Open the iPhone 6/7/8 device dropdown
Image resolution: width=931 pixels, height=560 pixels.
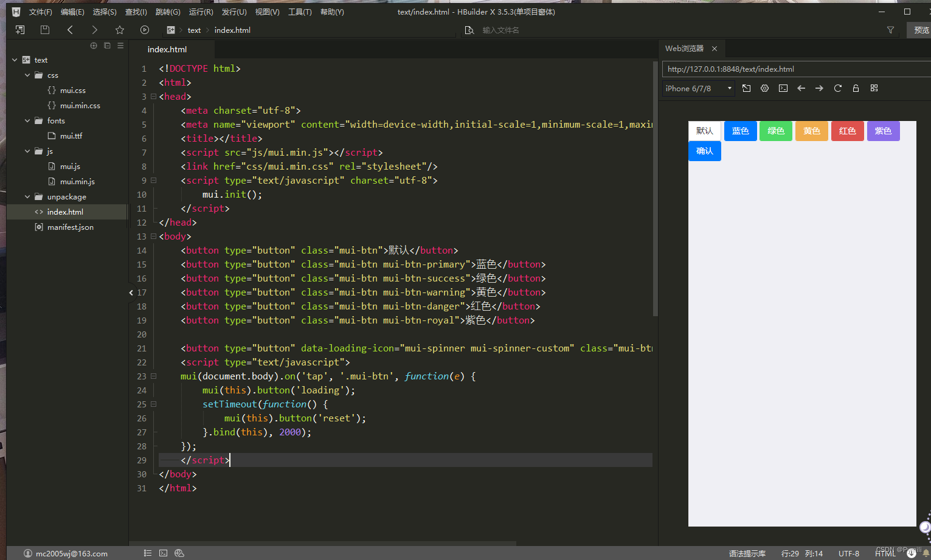coord(699,88)
